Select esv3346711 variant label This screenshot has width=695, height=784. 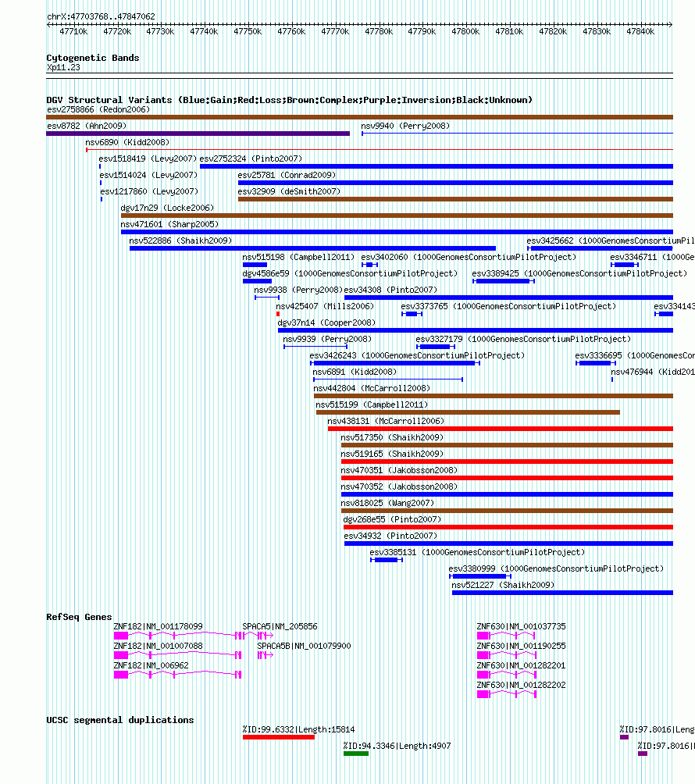(x=653, y=257)
